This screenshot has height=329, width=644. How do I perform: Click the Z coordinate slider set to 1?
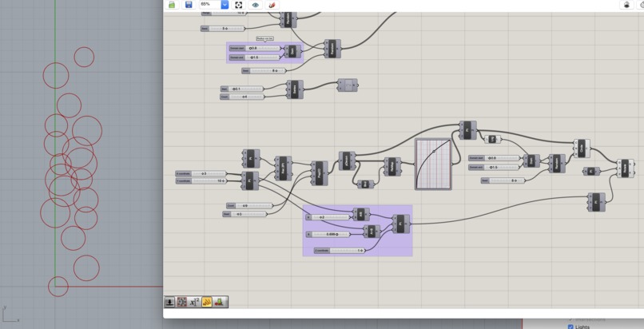click(x=340, y=250)
